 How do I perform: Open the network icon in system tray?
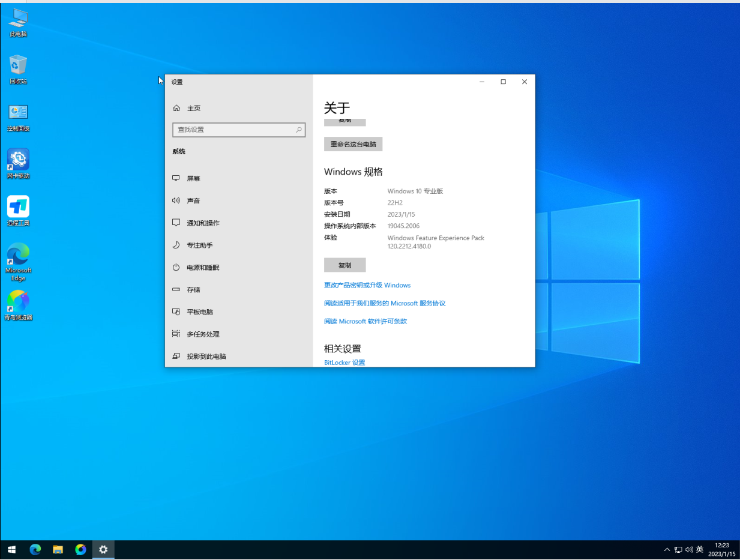coord(678,549)
